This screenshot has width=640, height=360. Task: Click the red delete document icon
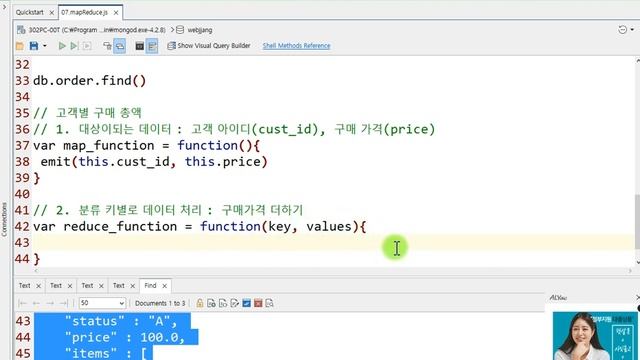[258, 303]
